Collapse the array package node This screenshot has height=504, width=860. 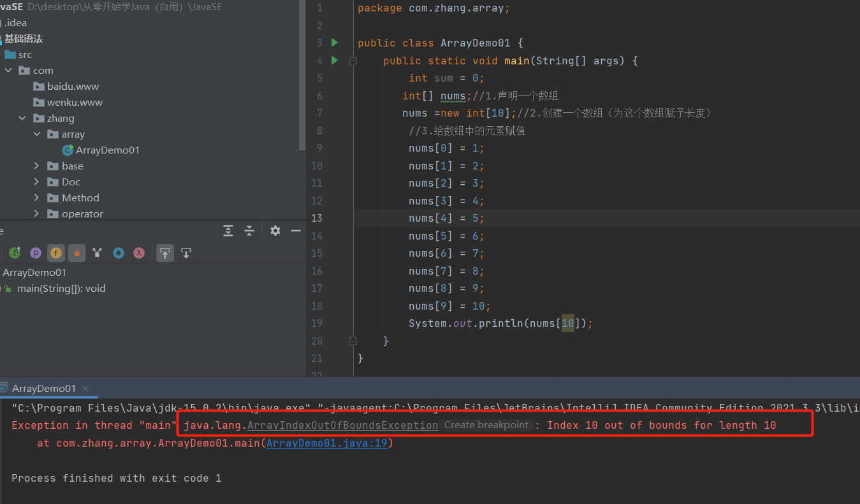(x=37, y=134)
